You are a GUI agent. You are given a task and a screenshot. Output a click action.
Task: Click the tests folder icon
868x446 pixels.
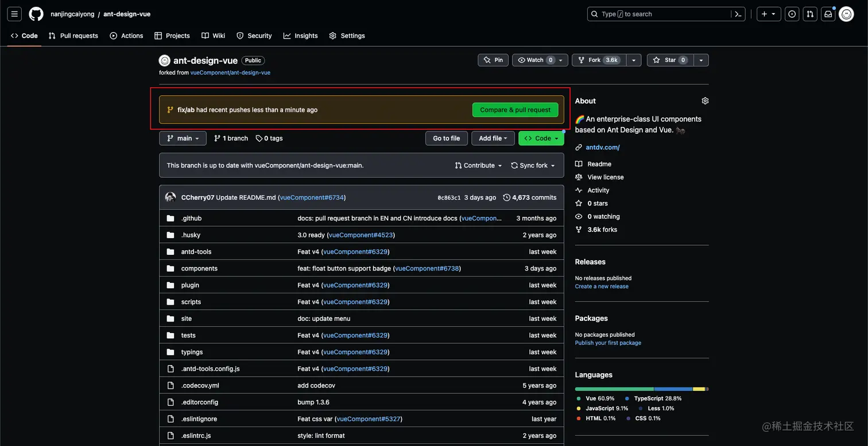pos(170,335)
